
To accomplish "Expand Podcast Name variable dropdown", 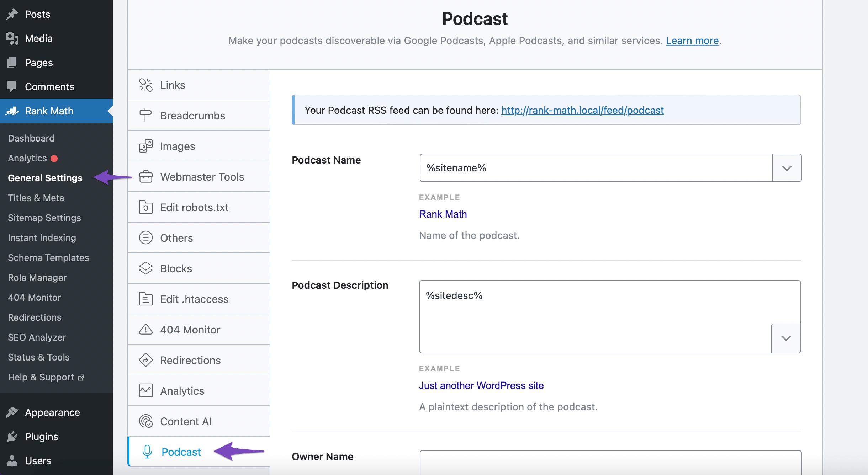I will click(x=787, y=168).
